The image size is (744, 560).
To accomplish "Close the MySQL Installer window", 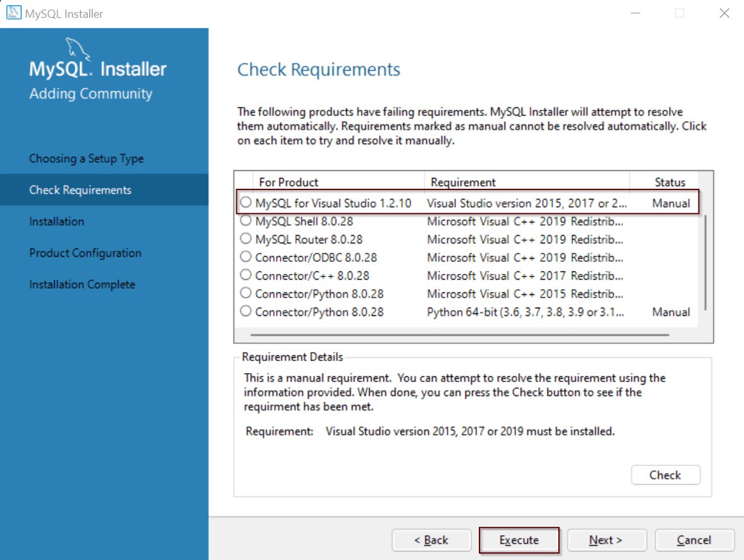I will 724,13.
